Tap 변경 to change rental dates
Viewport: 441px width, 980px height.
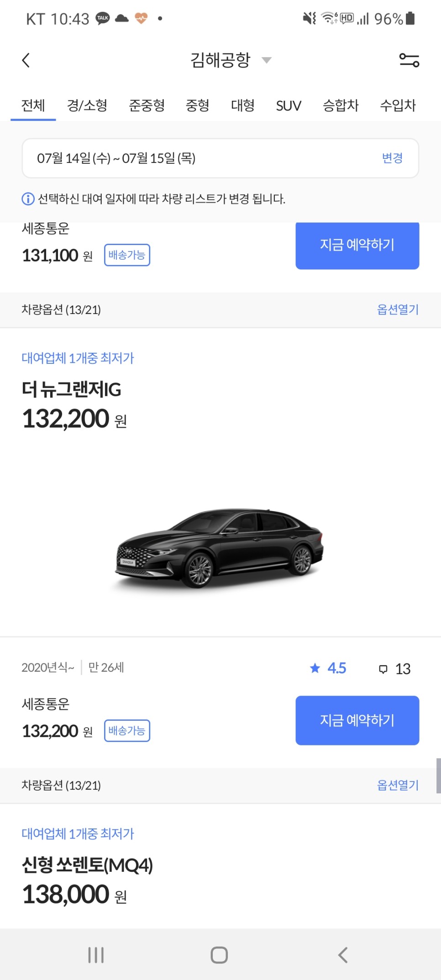click(392, 158)
